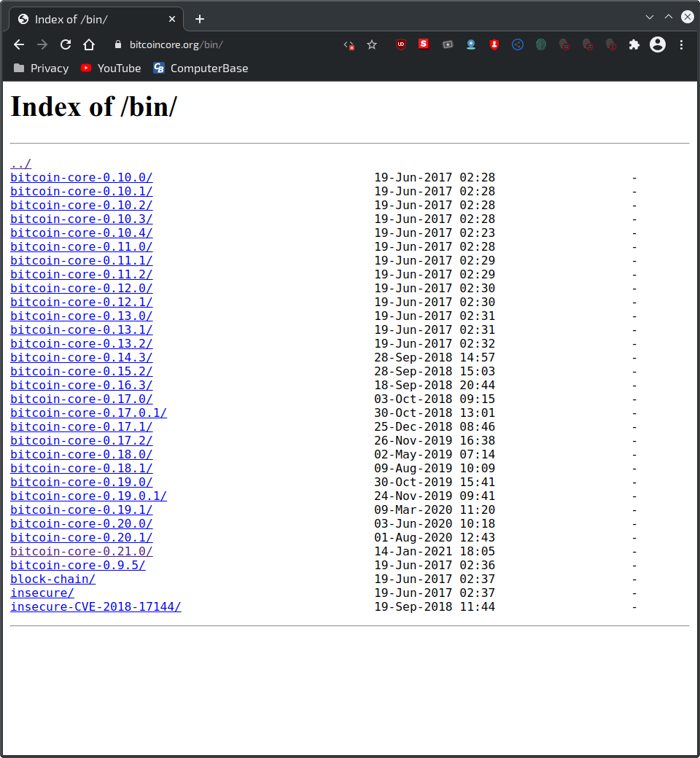Open bitcoin-core-0.11.2/ folder

81,275
